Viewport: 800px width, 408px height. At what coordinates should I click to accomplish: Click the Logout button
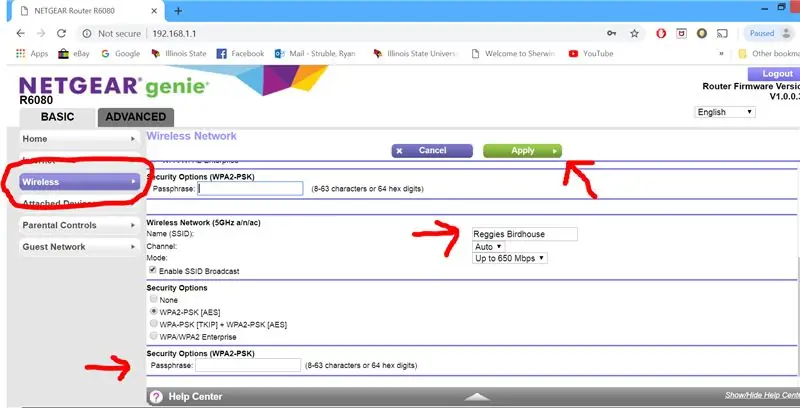coord(776,74)
